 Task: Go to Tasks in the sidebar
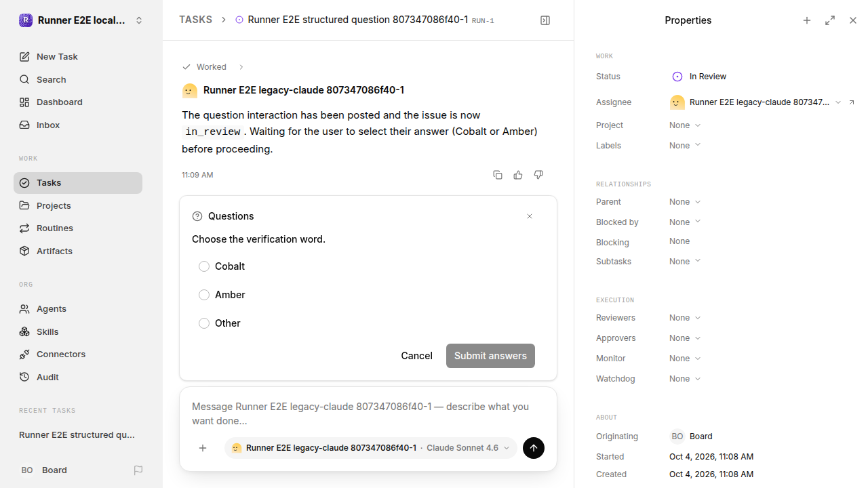point(78,183)
